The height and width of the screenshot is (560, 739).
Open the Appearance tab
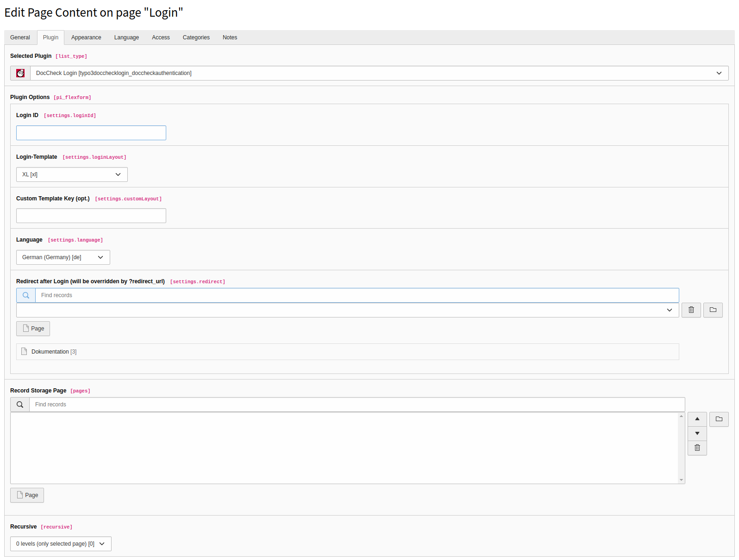click(86, 37)
